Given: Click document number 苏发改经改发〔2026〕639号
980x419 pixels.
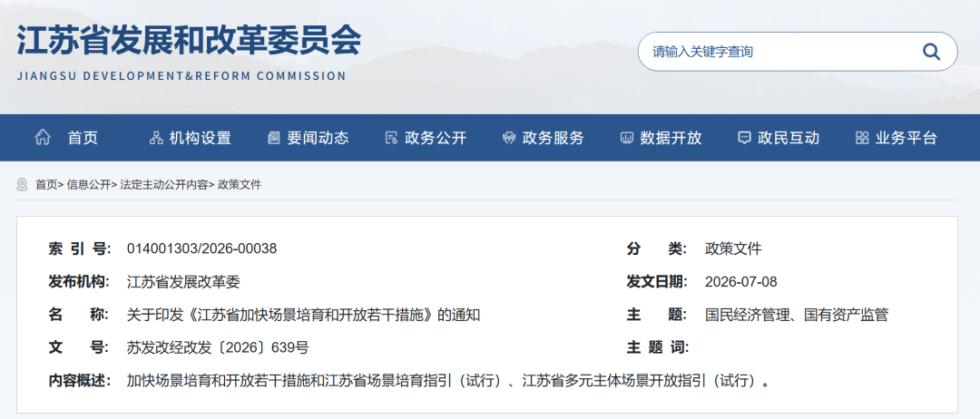Looking at the screenshot, I should click(x=218, y=348).
